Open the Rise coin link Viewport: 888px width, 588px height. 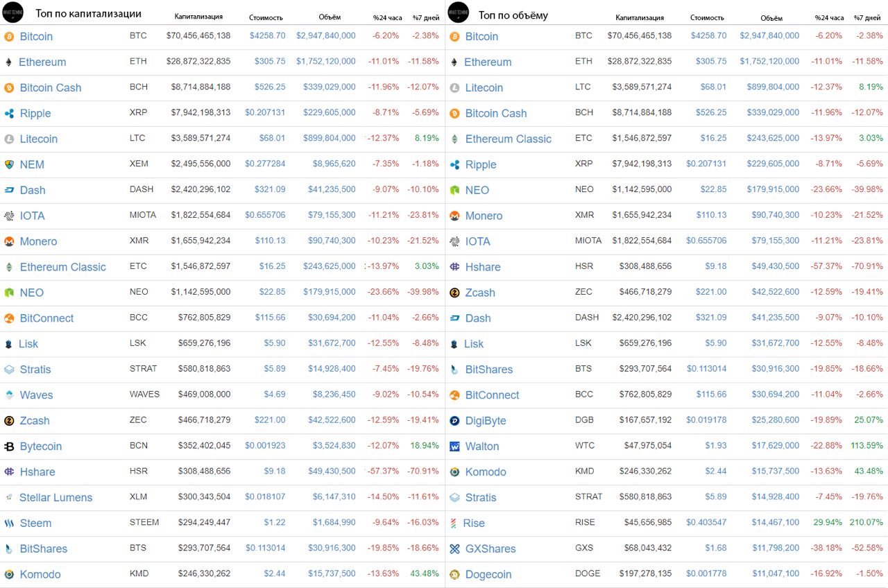[474, 524]
